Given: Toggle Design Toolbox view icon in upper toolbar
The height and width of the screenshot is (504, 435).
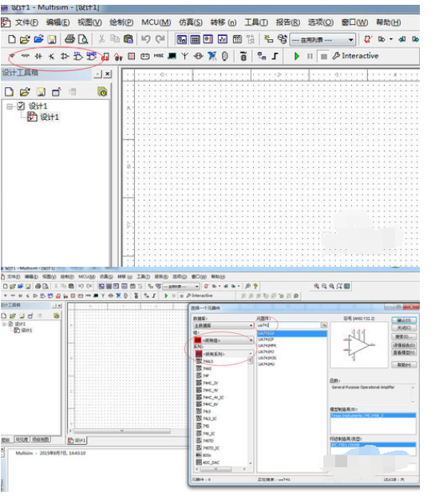Looking at the screenshot, I should pos(181,39).
